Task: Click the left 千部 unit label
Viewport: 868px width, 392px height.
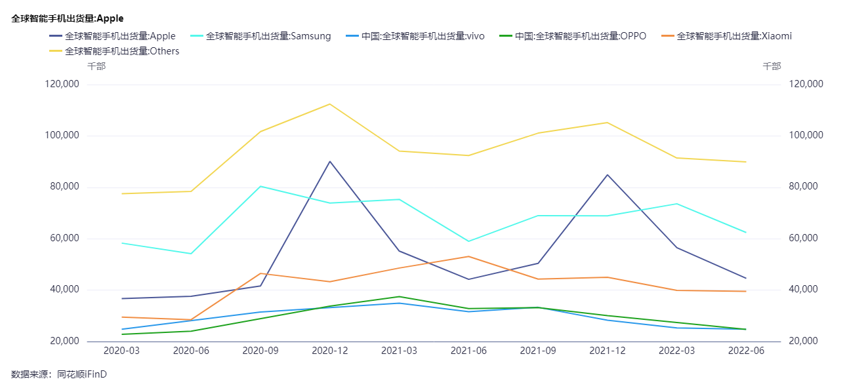Action: [96, 66]
